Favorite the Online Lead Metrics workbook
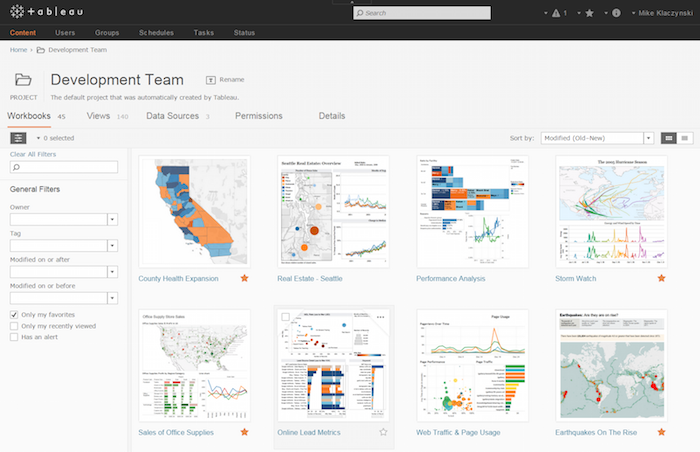The height and width of the screenshot is (452, 700). [383, 432]
